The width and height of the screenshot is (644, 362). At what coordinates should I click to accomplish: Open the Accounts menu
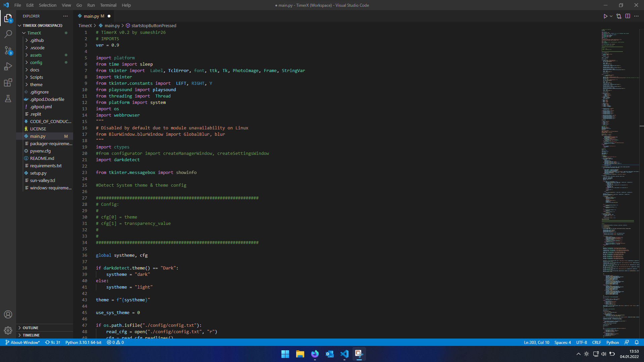[x=8, y=314]
